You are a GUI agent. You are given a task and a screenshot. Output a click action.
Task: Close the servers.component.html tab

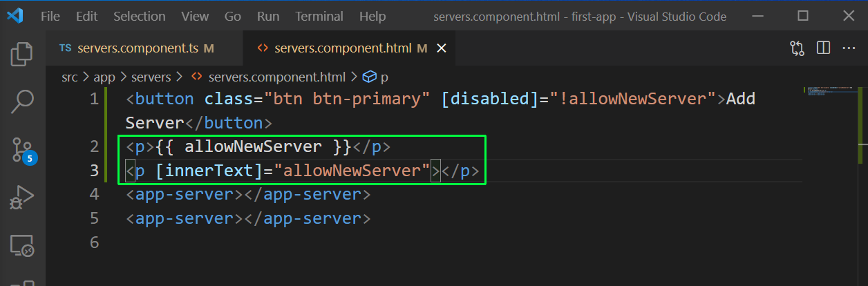(442, 48)
